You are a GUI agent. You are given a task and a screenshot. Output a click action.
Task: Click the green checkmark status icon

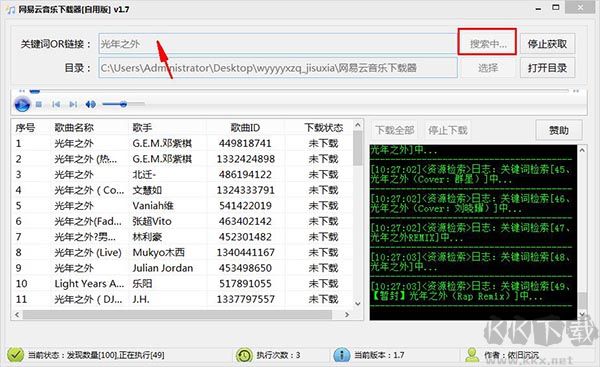coord(15,355)
